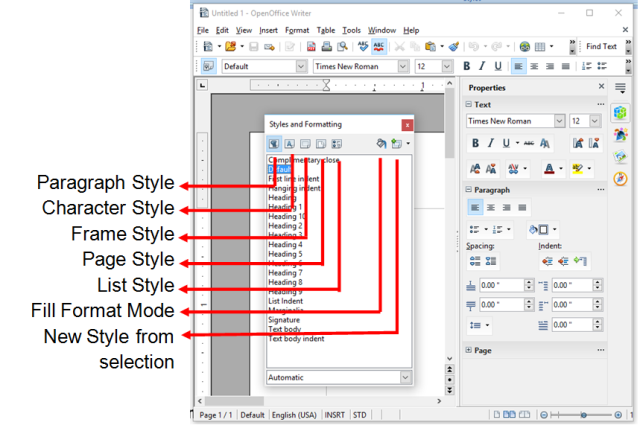This screenshot has height=425, width=640.
Task: Click INSRT mode in status bar
Action: (335, 415)
